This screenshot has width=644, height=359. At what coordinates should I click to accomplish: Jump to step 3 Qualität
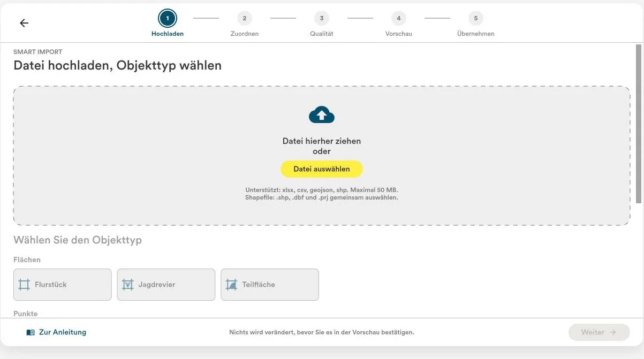pos(322,24)
